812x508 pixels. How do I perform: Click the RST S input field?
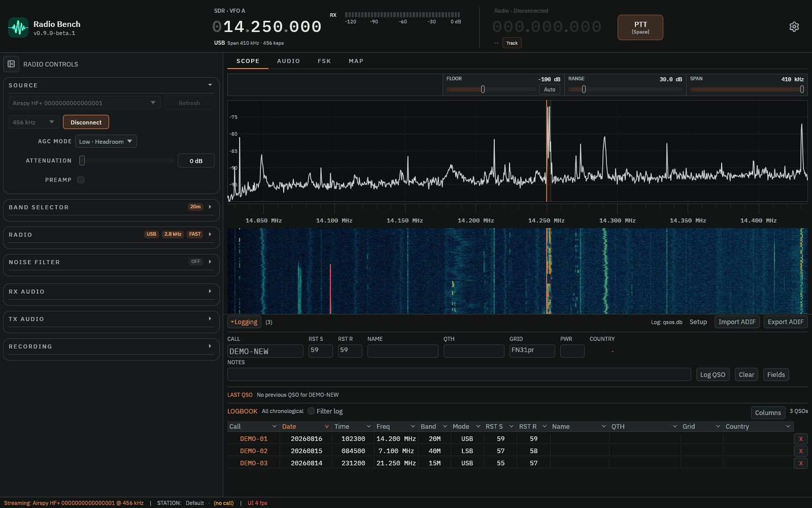tap(321, 351)
